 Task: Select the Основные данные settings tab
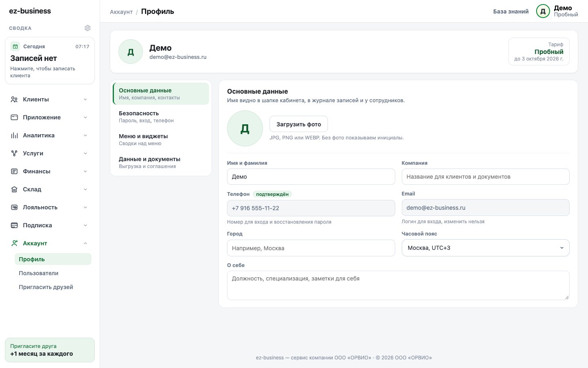(x=161, y=94)
